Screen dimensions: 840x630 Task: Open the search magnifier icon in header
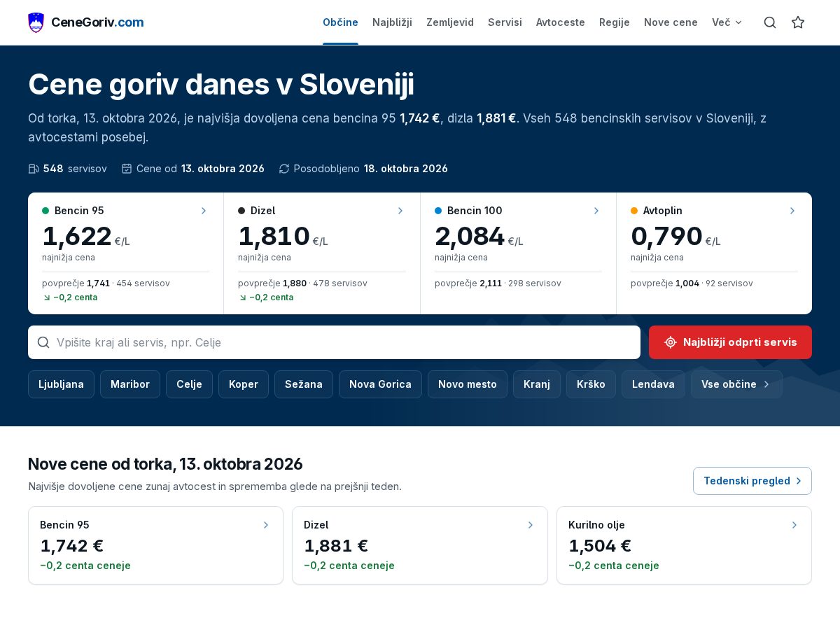770,22
